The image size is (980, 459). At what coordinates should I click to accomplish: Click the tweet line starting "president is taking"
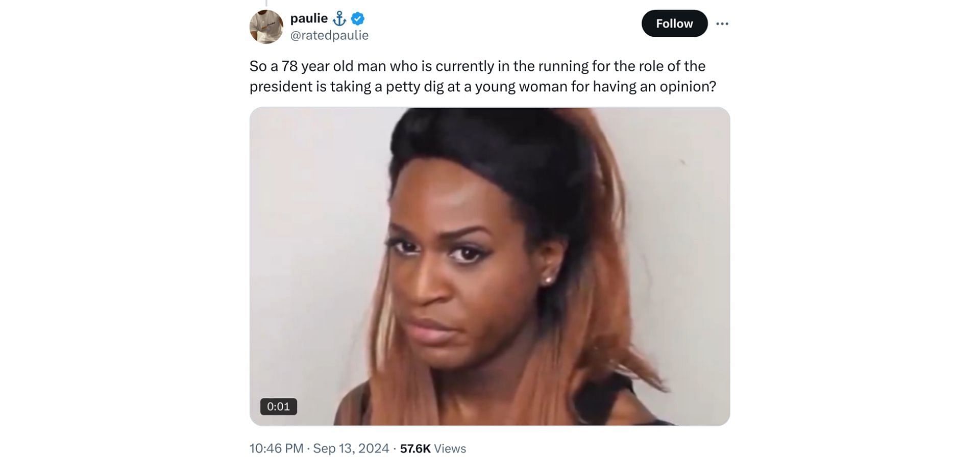coord(483,87)
